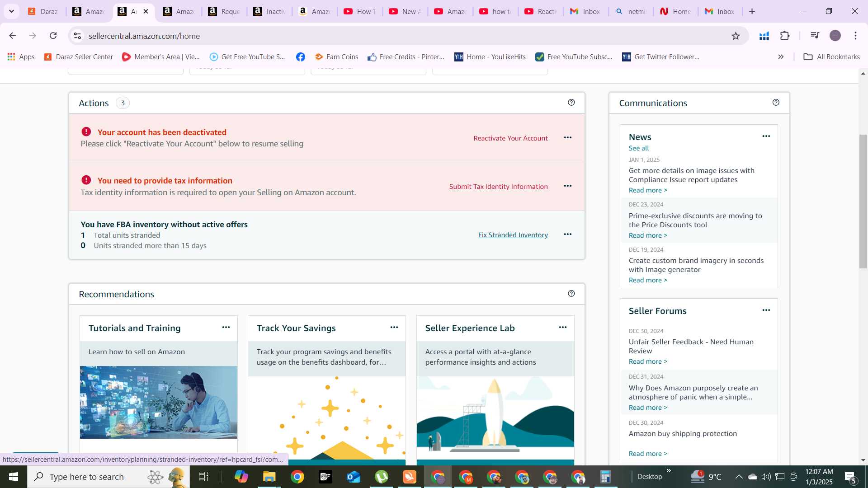Open Daraz Seller Center bookmark
Screen dimensions: 868x488
click(78, 56)
